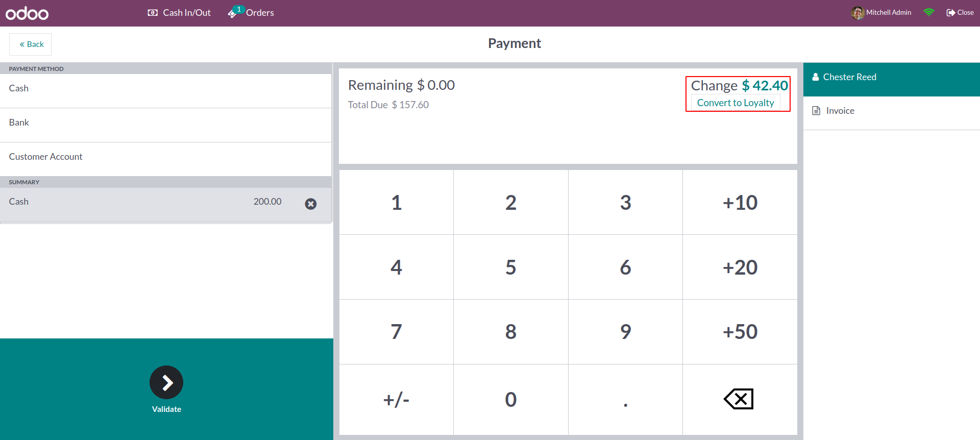The height and width of the screenshot is (440, 980).
Task: Convert change to loyalty points
Action: tap(736, 103)
